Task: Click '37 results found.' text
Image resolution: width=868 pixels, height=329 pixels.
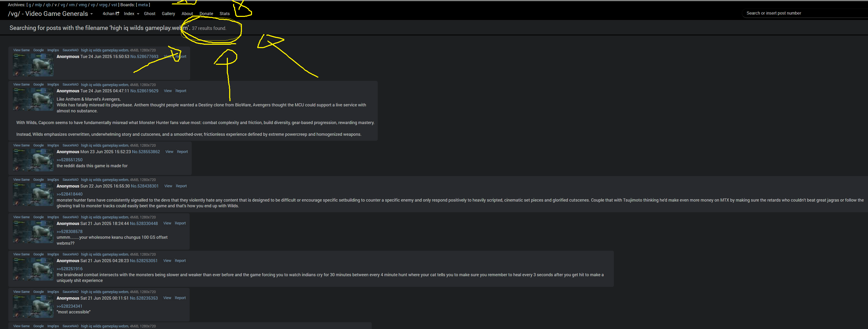Action: tap(209, 28)
